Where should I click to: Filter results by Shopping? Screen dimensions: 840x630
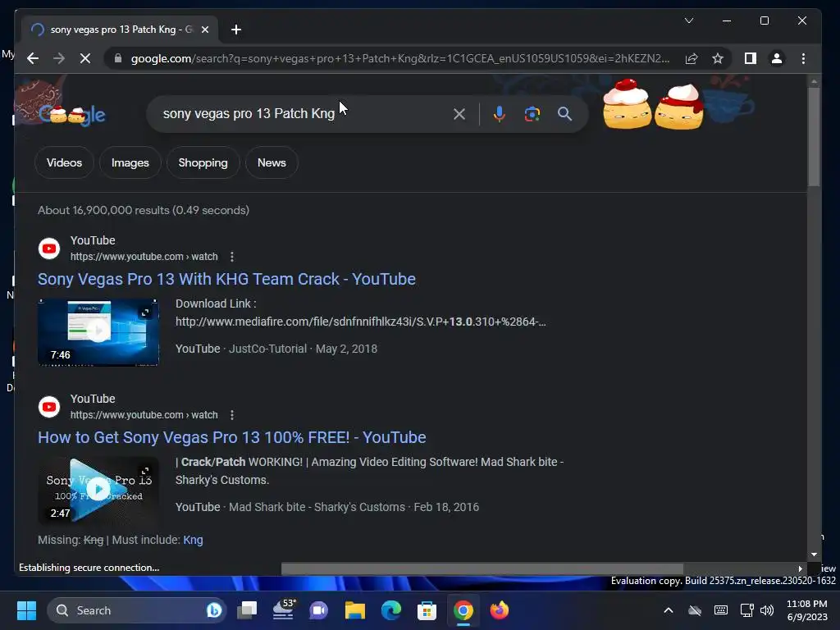[203, 162]
